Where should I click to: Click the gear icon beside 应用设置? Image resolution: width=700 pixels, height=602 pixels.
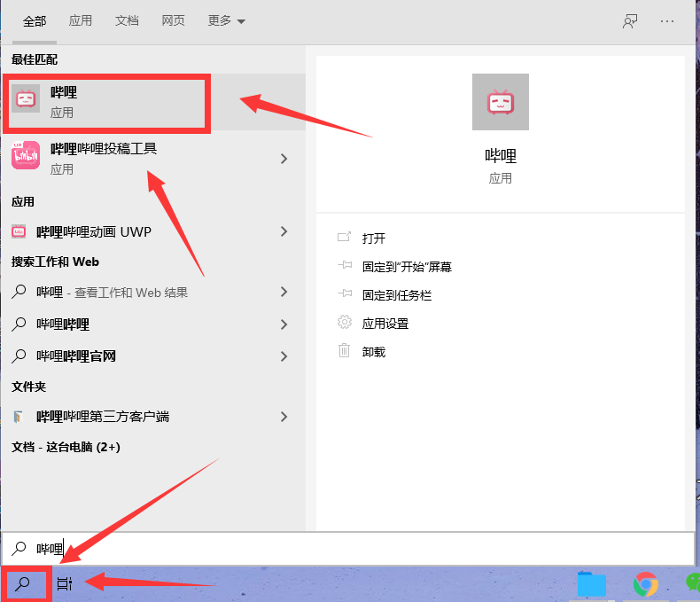point(344,322)
